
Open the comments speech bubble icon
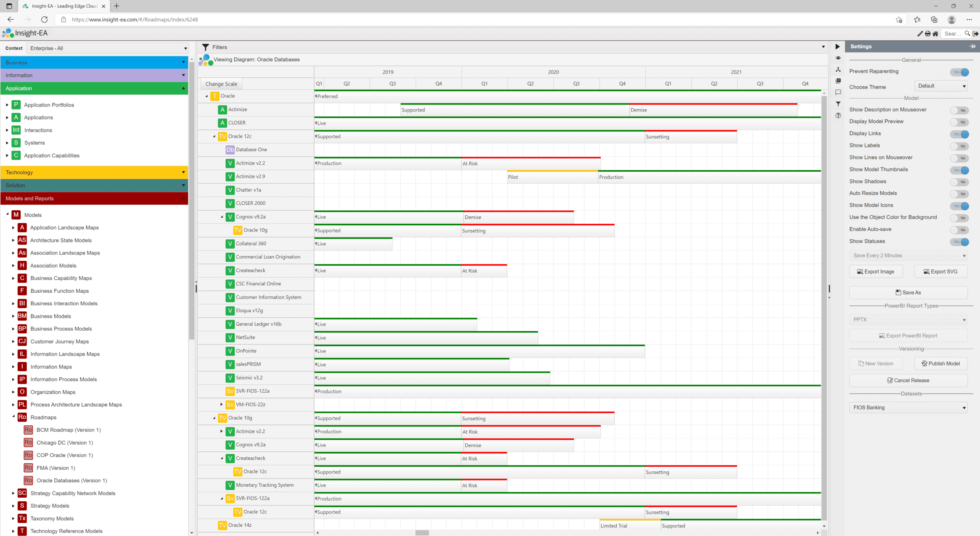point(838,92)
